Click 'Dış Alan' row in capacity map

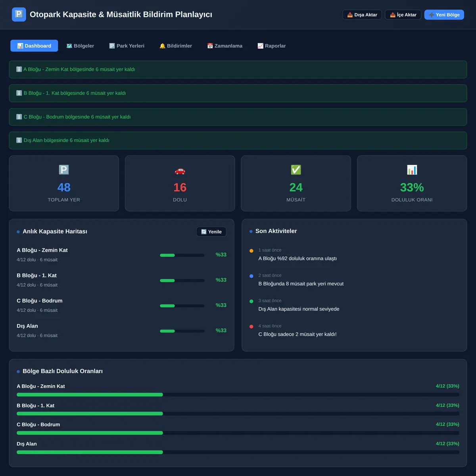point(121,331)
